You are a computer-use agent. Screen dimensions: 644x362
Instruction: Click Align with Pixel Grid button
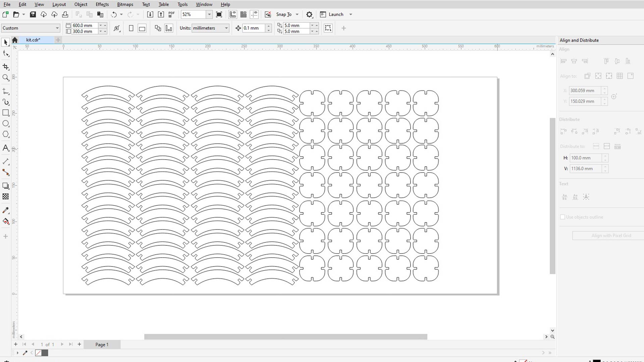tap(608, 236)
